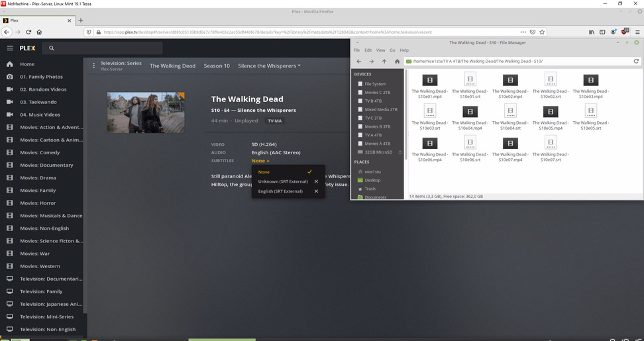Open the File menu in File Manager
The width and height of the screenshot is (644, 341).
(x=356, y=50)
